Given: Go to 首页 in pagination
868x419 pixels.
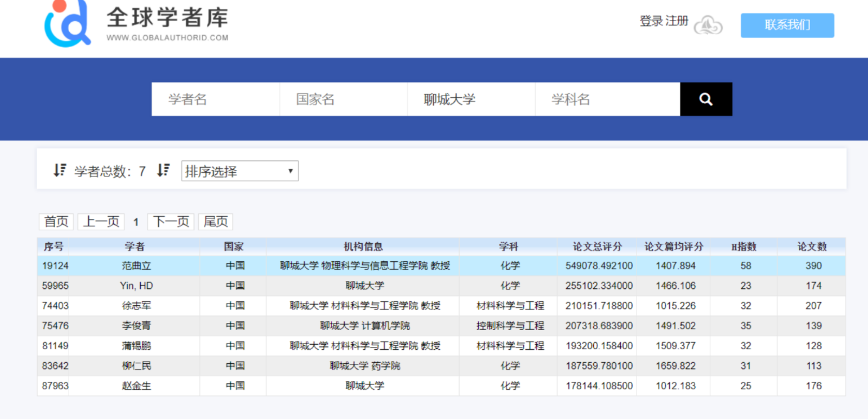Looking at the screenshot, I should pos(55,222).
